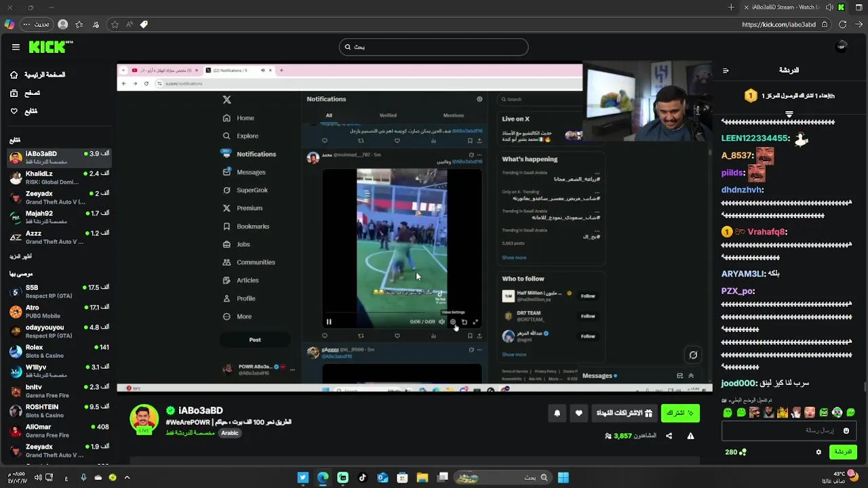Select ROSHTEIN channel in sidebar
Image resolution: width=868 pixels, height=488 pixels.
(59, 411)
